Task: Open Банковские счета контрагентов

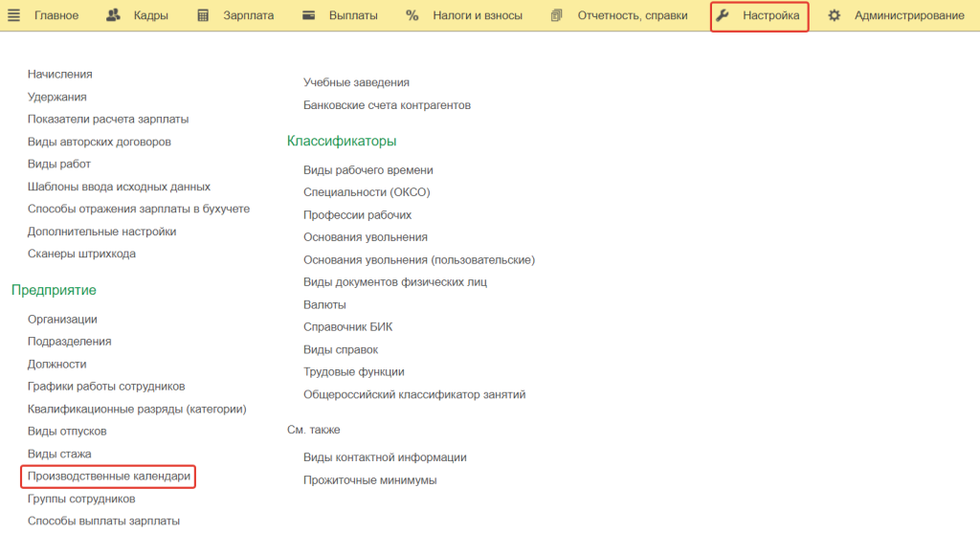Action: pyautogui.click(x=387, y=104)
